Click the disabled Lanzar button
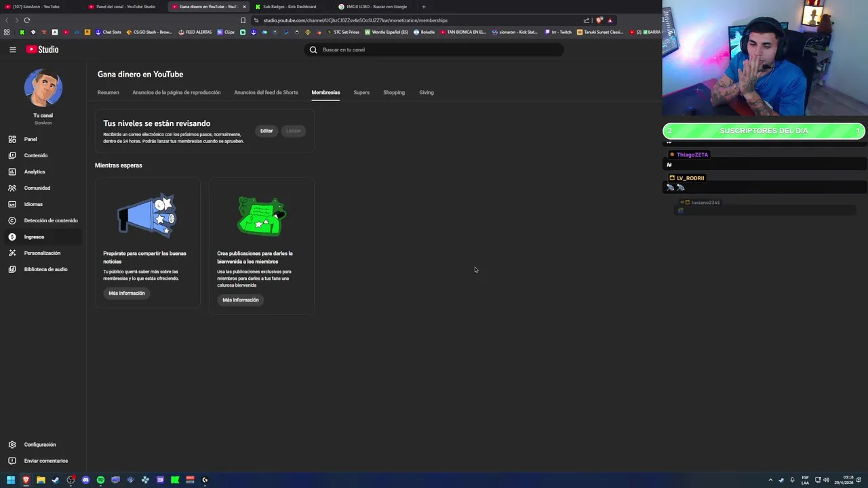Viewport: 868px width, 488px height. 293,131
